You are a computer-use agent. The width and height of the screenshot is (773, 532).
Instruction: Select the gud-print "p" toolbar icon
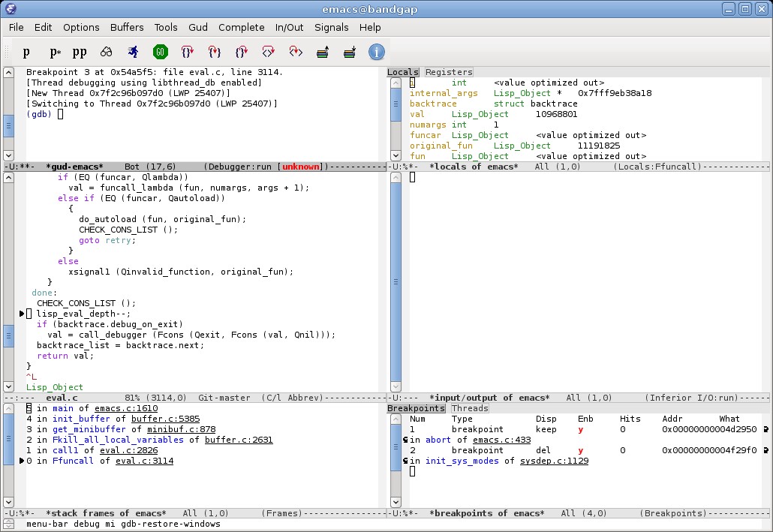tap(26, 52)
